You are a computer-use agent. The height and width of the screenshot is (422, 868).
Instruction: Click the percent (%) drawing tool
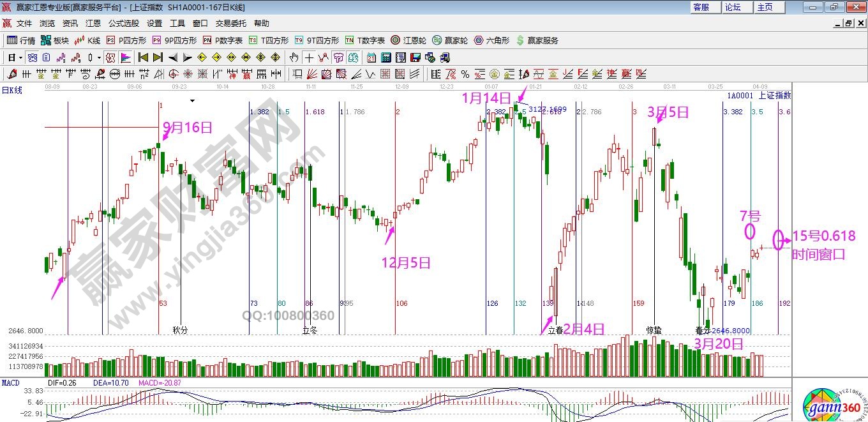465,74
